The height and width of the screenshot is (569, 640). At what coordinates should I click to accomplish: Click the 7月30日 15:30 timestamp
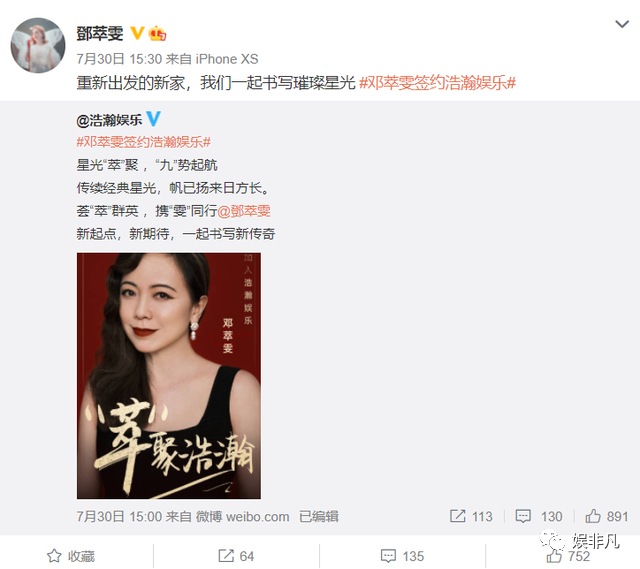click(119, 59)
